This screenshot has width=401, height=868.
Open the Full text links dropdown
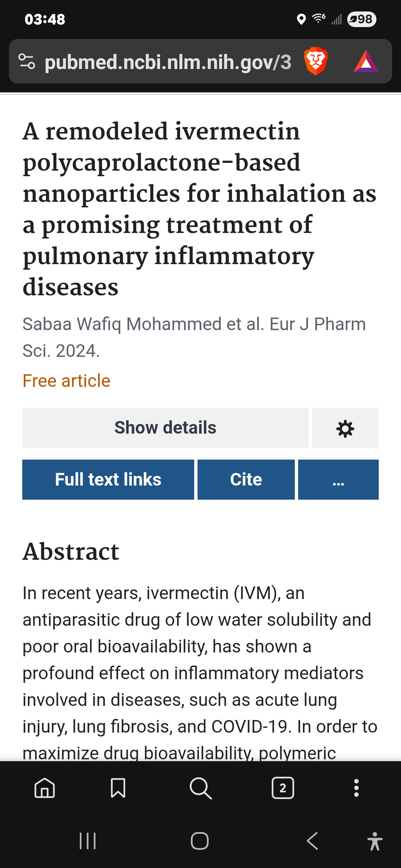(x=108, y=480)
